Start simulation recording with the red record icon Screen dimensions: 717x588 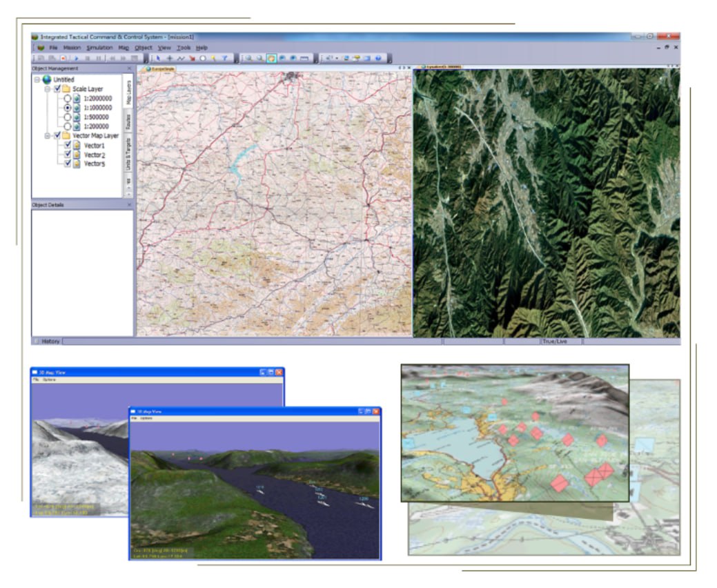[x=63, y=59]
